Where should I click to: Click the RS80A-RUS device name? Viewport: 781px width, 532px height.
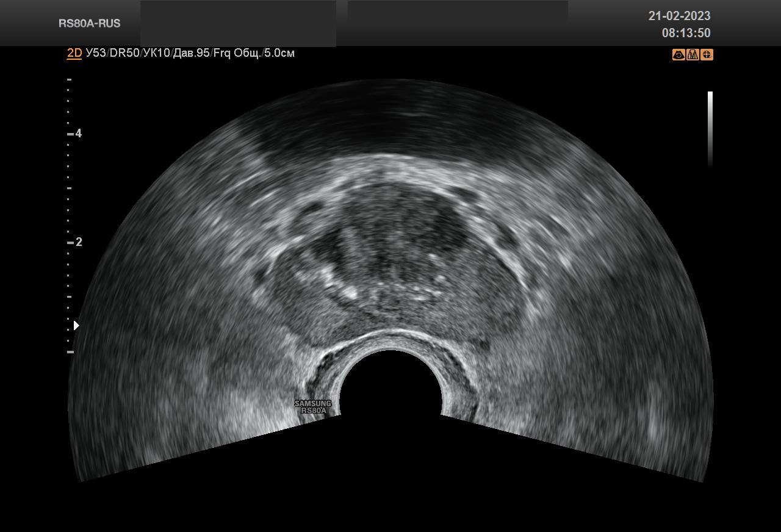coord(90,23)
